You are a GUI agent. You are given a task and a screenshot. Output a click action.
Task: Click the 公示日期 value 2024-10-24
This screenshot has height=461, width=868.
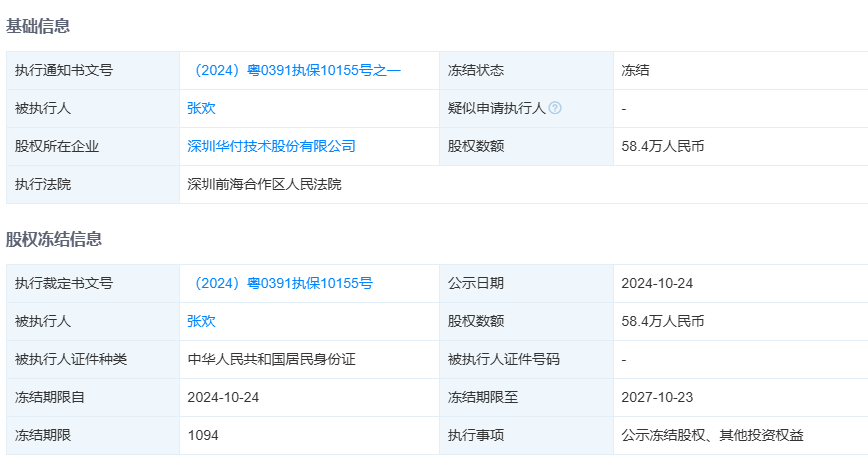click(x=656, y=283)
